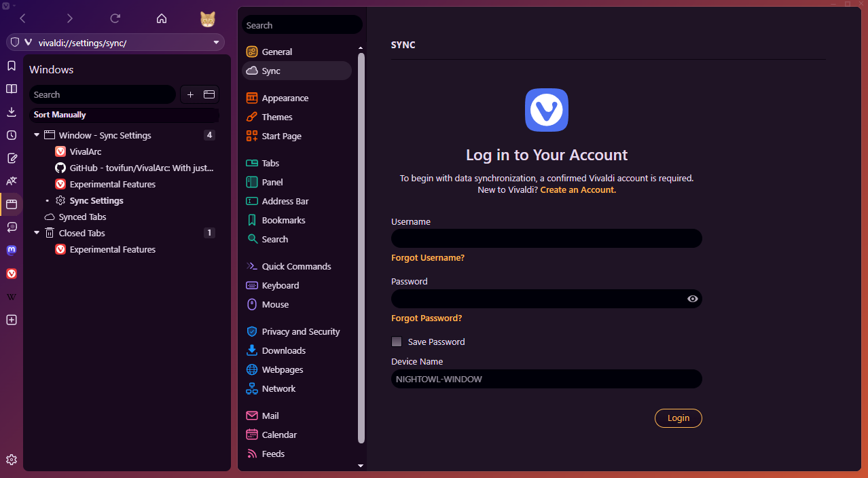Open the Calendar settings section
Viewport: 868px width, 478px height.
(x=297, y=435)
